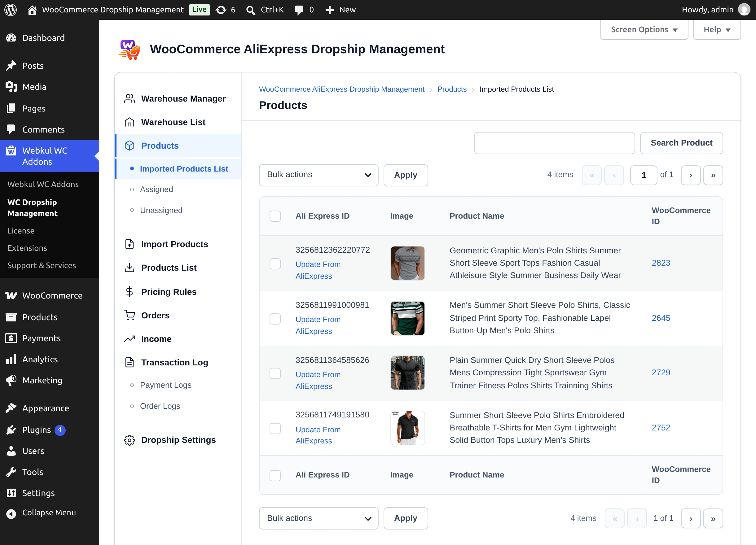Image resolution: width=756 pixels, height=545 pixels.
Task: Click the plus New icon in admin bar
Action: pos(329,10)
